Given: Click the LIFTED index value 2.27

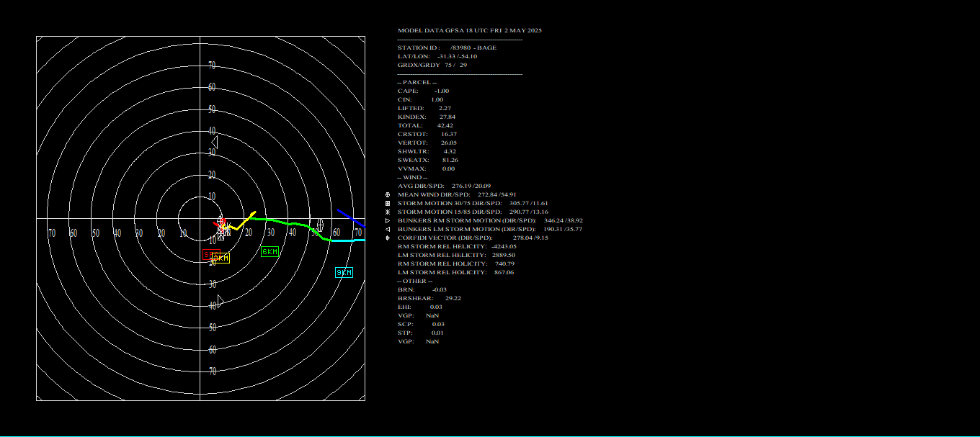Looking at the screenshot, I should (445, 108).
